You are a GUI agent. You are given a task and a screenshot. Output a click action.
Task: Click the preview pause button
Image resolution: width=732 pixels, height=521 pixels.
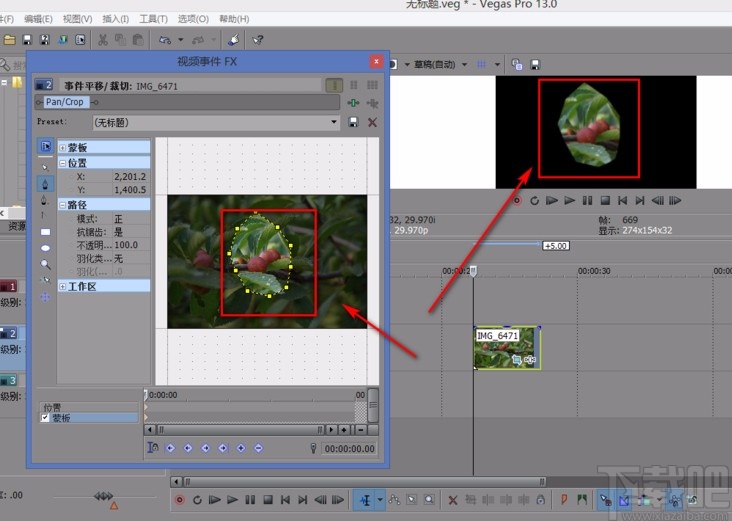[587, 200]
